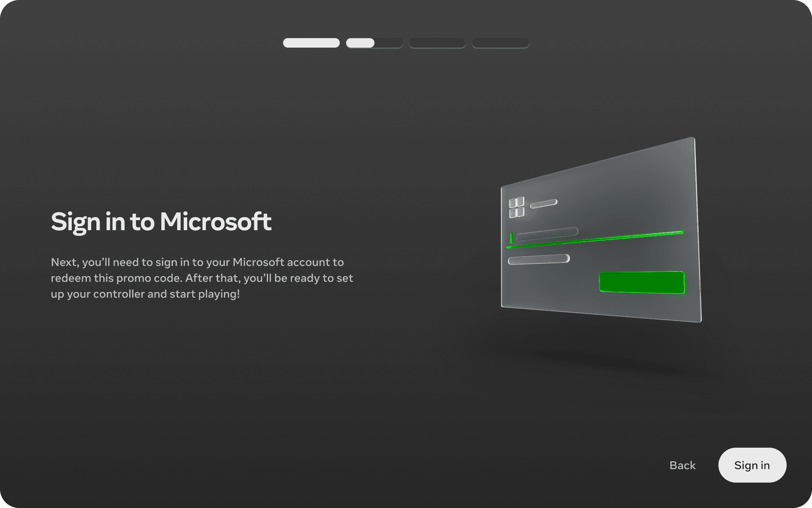Click the second gray pill field in the illustration

(x=539, y=260)
